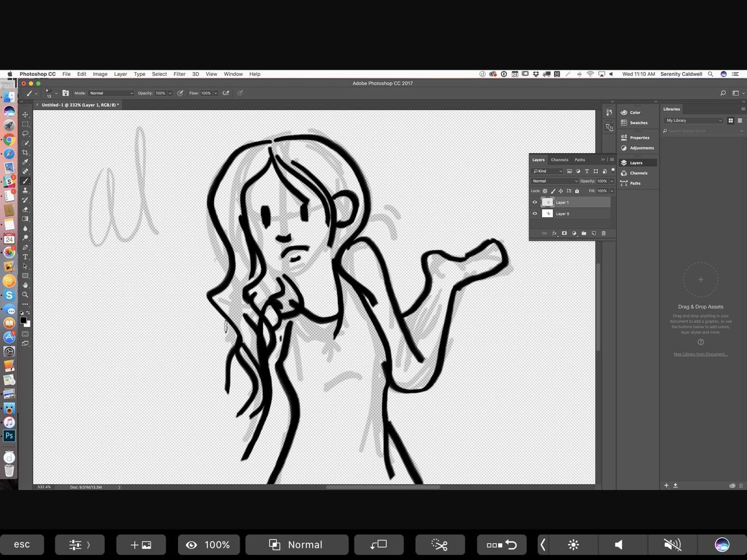Open the Add layer style fx menu
The width and height of the screenshot is (747, 560).
[x=554, y=233]
